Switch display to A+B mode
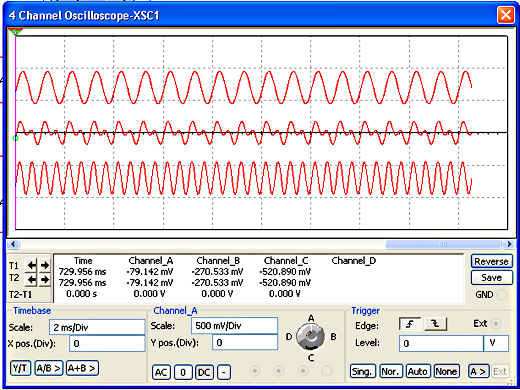Viewport: 520px width, 390px height. (82, 368)
